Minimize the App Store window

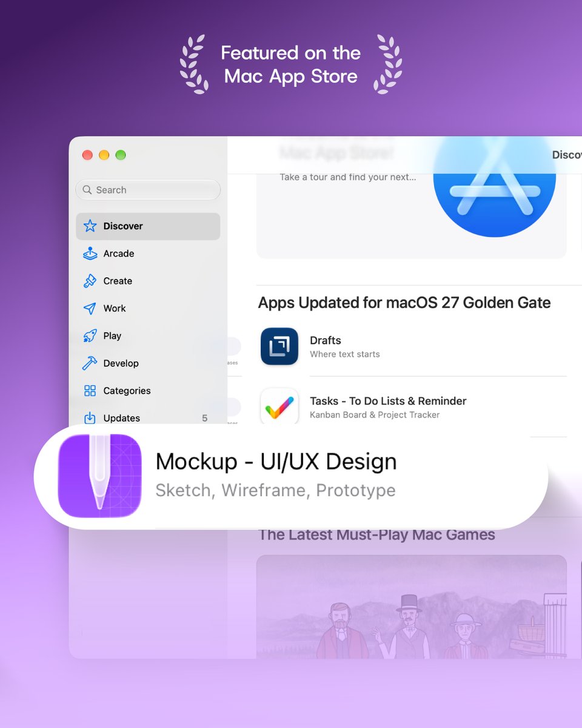[104, 155]
